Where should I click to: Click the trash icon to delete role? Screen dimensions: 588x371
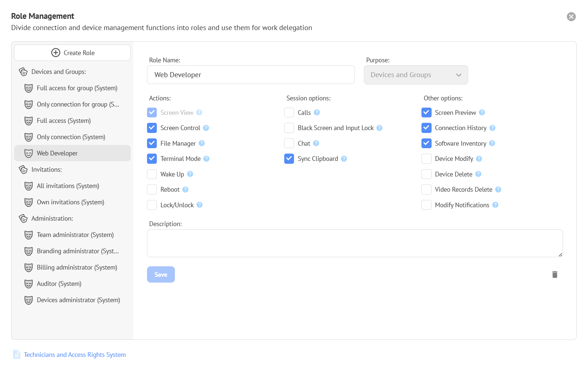pos(554,275)
